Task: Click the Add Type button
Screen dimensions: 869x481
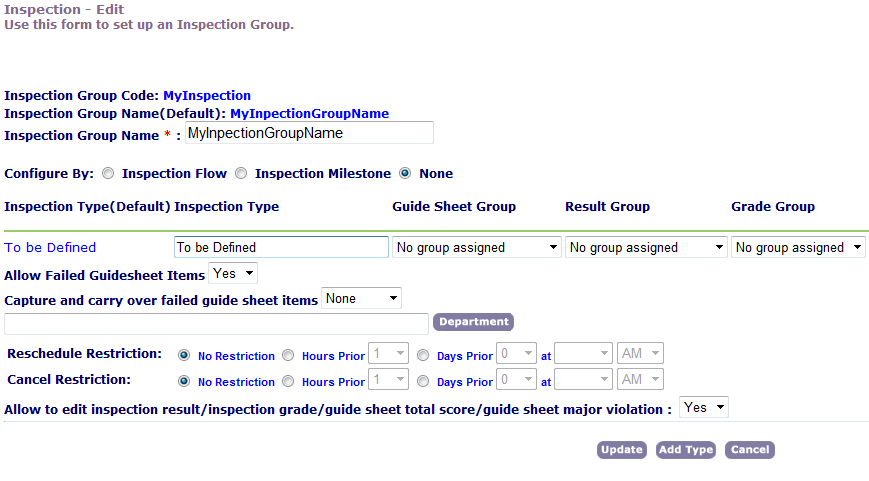Action: click(x=685, y=450)
